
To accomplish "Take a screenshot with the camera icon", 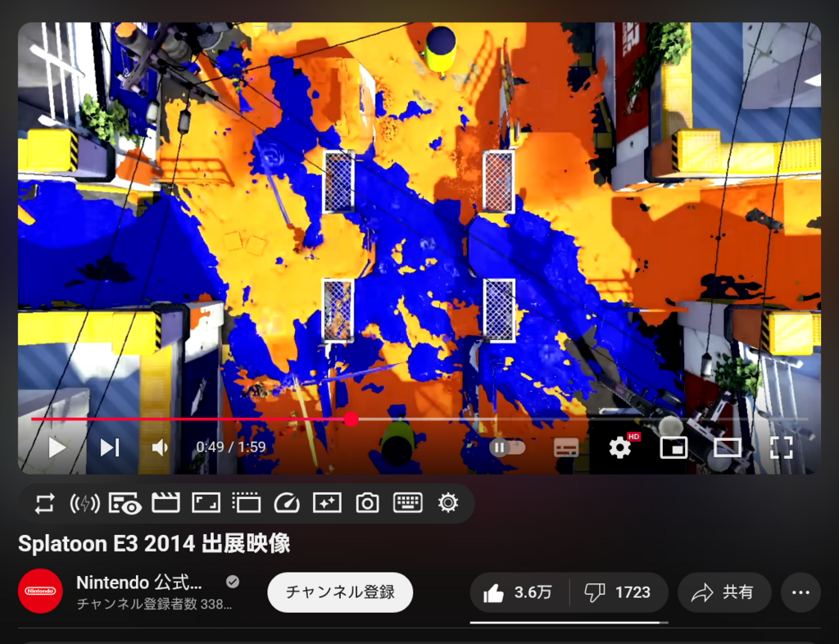I will [368, 503].
